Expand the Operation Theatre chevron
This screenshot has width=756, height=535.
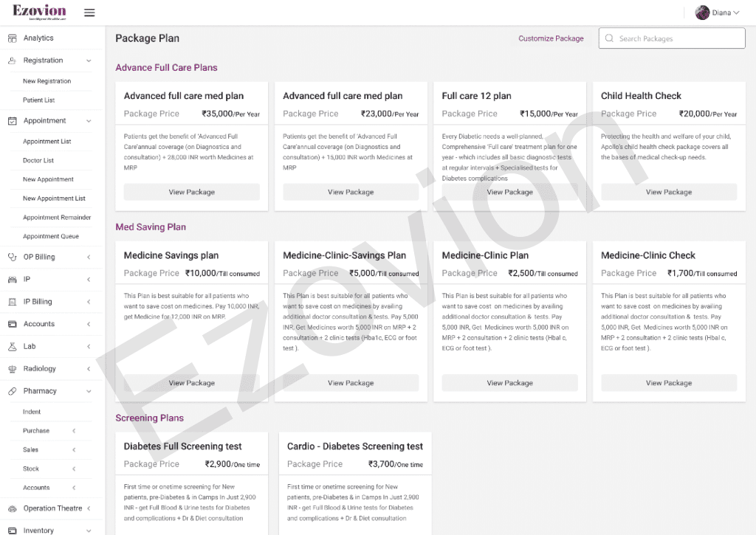pos(89,508)
